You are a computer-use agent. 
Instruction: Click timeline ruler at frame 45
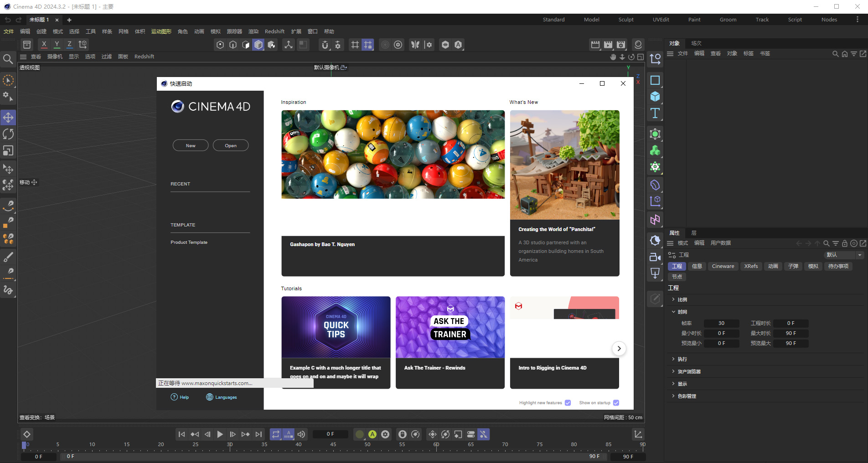[333, 446]
